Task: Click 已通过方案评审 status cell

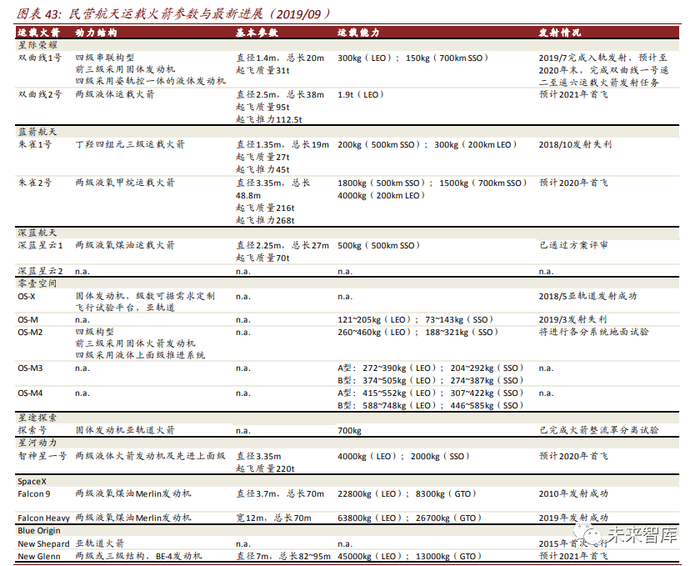Action: [573, 245]
